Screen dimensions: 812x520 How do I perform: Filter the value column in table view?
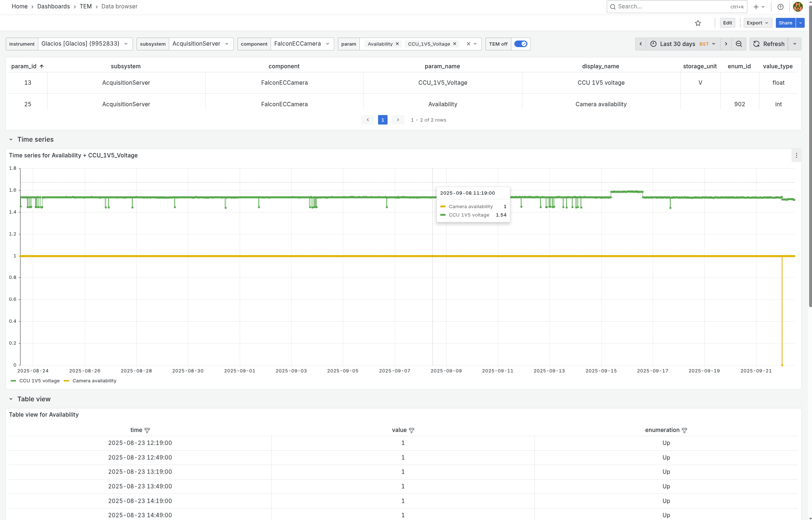tap(412, 430)
